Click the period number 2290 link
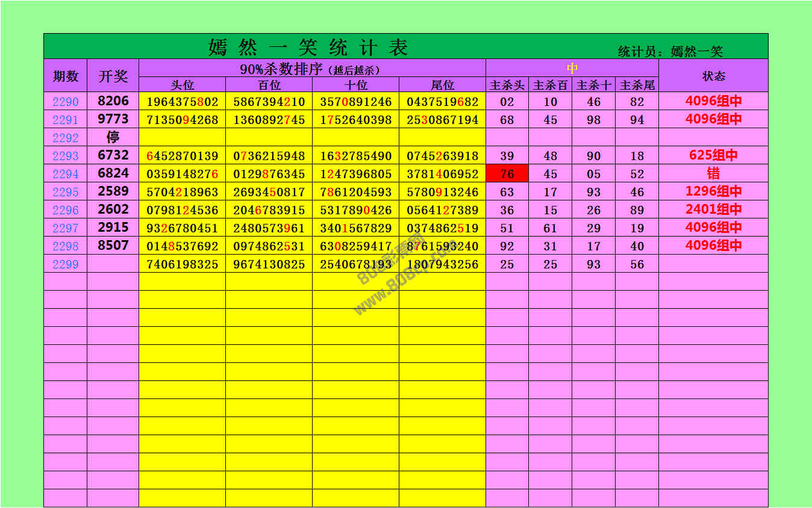This screenshot has width=812, height=508. pyautogui.click(x=65, y=102)
